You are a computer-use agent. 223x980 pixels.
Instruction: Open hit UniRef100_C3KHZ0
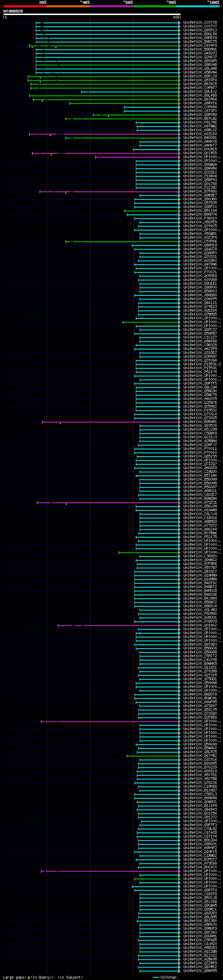[x=200, y=556]
